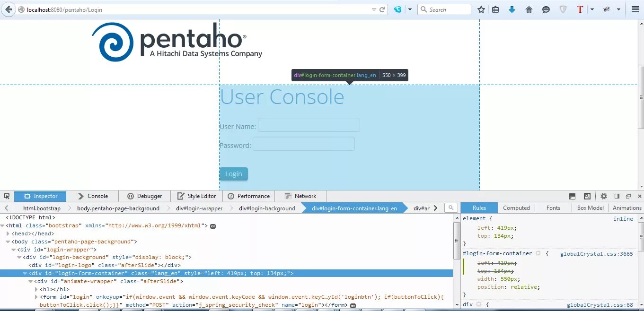This screenshot has height=311, width=644.
Task: Select body.pentaho-page-background breadcrumb
Action: pos(118,208)
